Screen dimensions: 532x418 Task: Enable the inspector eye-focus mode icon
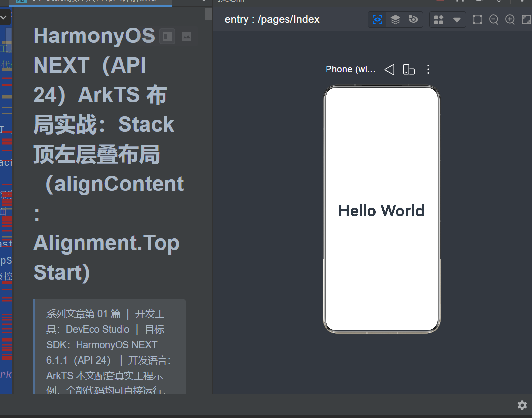click(377, 19)
